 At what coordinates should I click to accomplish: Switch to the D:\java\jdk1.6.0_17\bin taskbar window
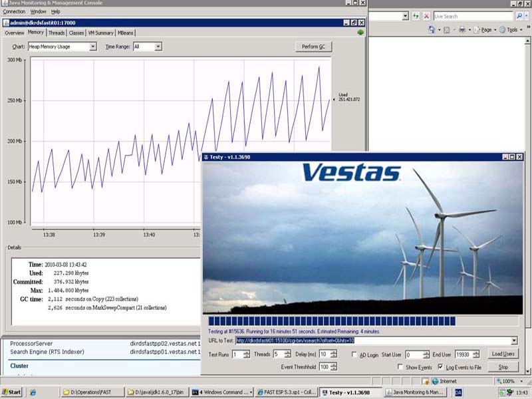click(x=158, y=392)
